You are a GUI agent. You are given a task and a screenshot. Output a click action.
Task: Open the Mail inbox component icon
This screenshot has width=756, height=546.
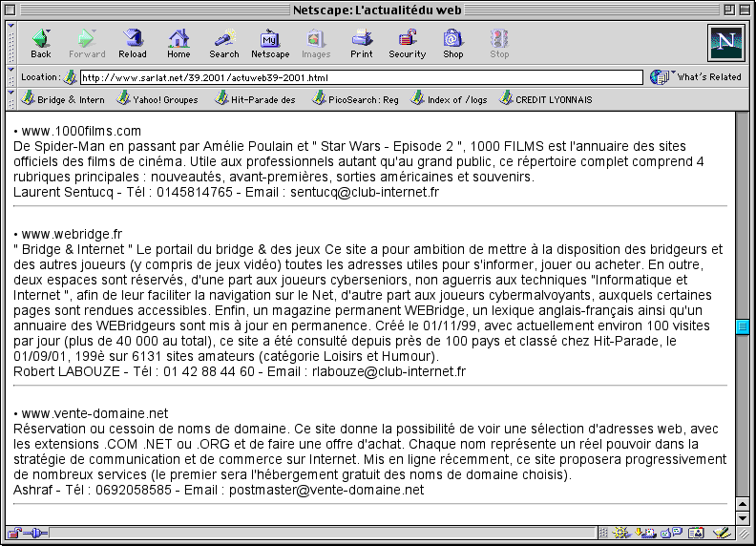(x=645, y=533)
